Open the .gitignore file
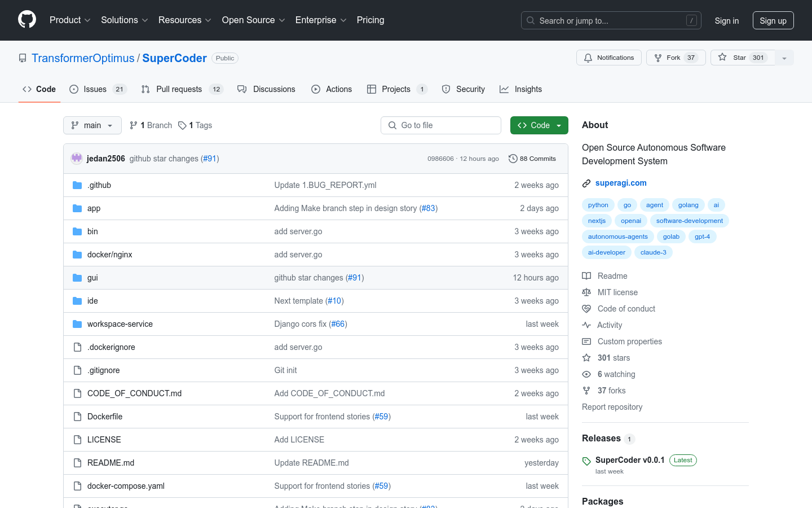812x508 pixels. coord(104,370)
